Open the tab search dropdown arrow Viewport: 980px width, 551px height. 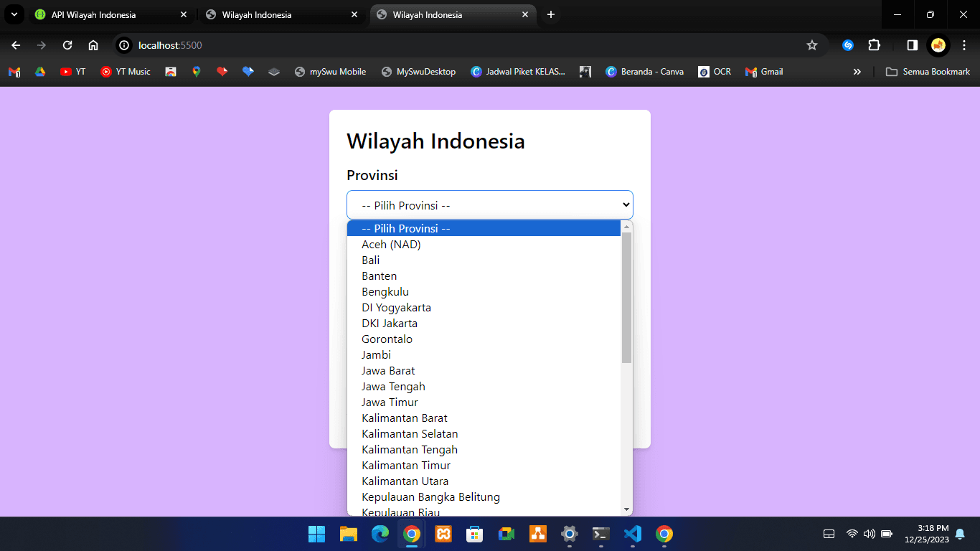pyautogui.click(x=14, y=14)
